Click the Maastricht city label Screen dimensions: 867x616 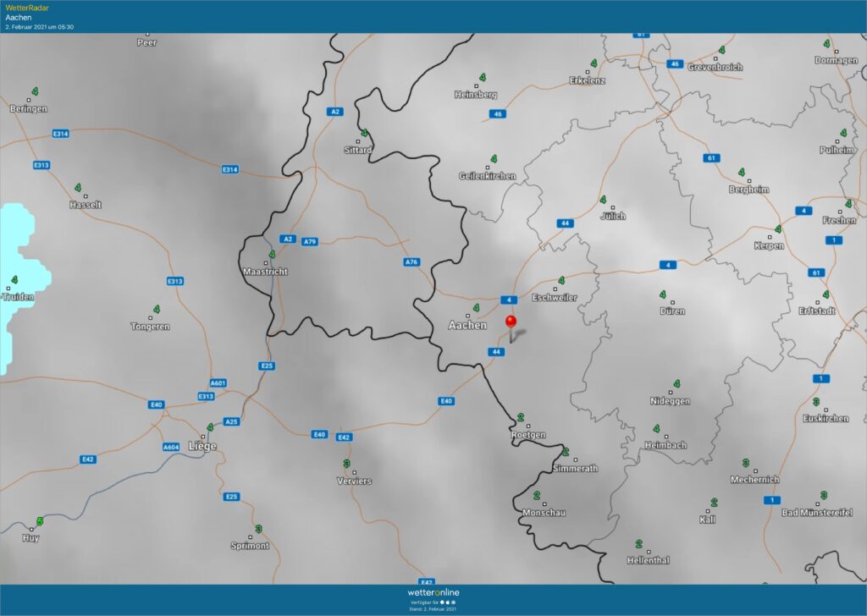click(x=265, y=272)
